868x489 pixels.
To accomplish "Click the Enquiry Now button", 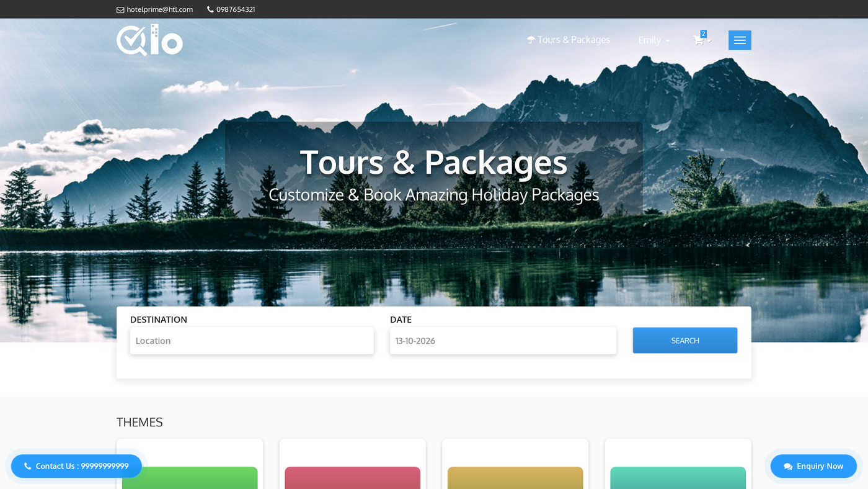I will pyautogui.click(x=813, y=466).
